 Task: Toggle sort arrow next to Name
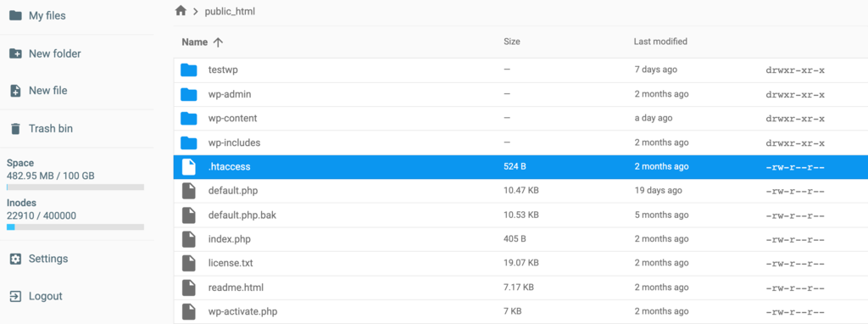(218, 42)
